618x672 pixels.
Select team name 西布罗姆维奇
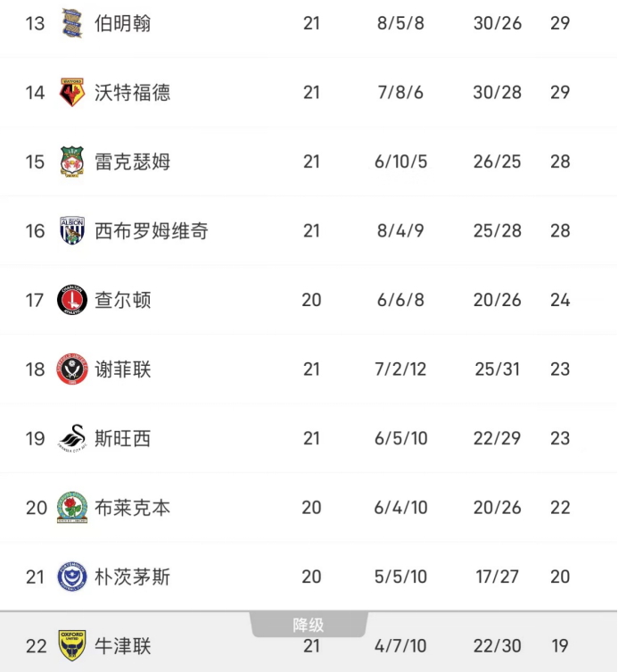[x=151, y=231]
